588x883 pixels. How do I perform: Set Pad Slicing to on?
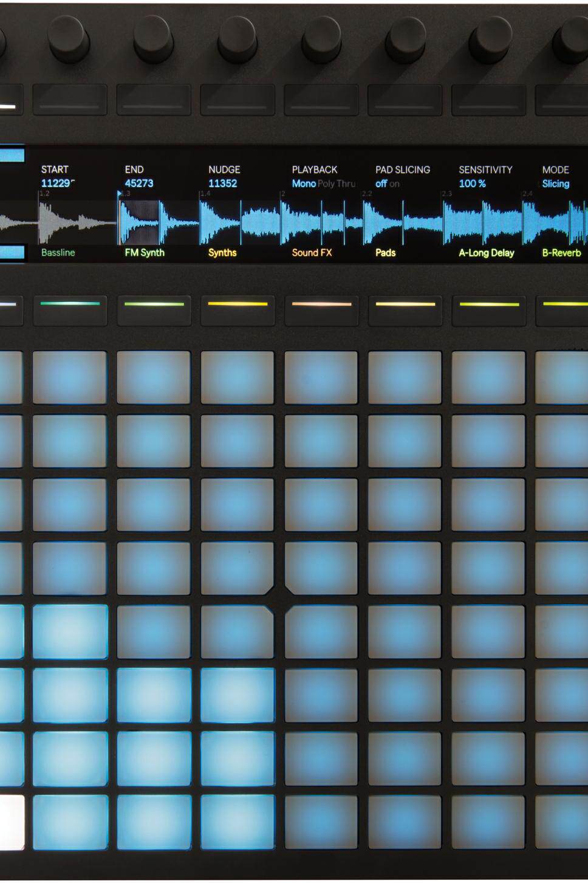(395, 184)
